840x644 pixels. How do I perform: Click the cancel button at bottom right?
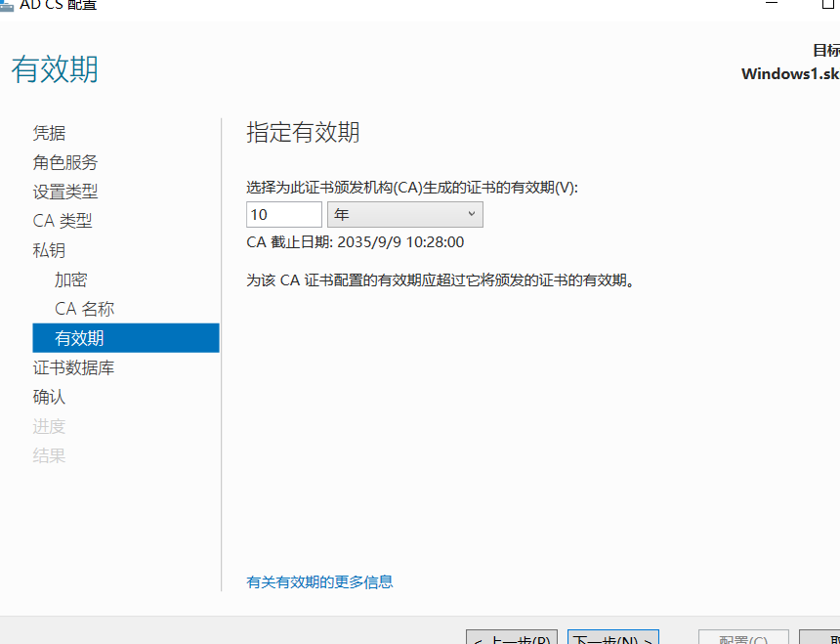point(820,637)
